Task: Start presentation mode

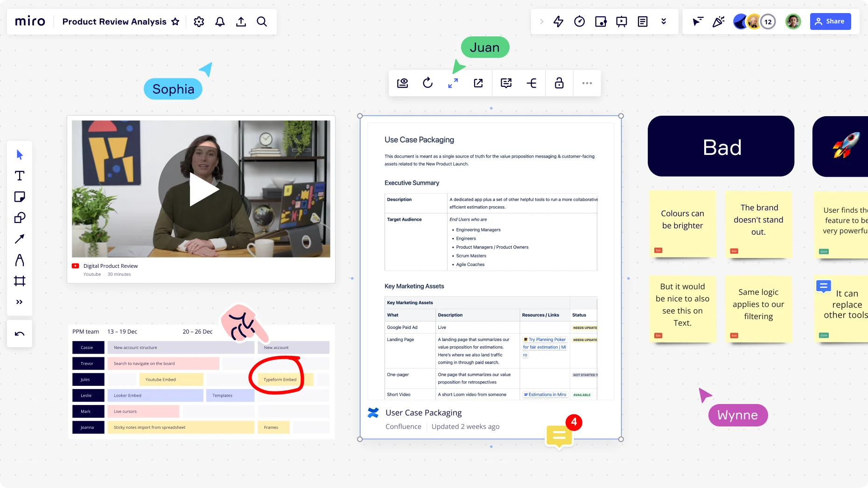Action: pyautogui.click(x=622, y=21)
